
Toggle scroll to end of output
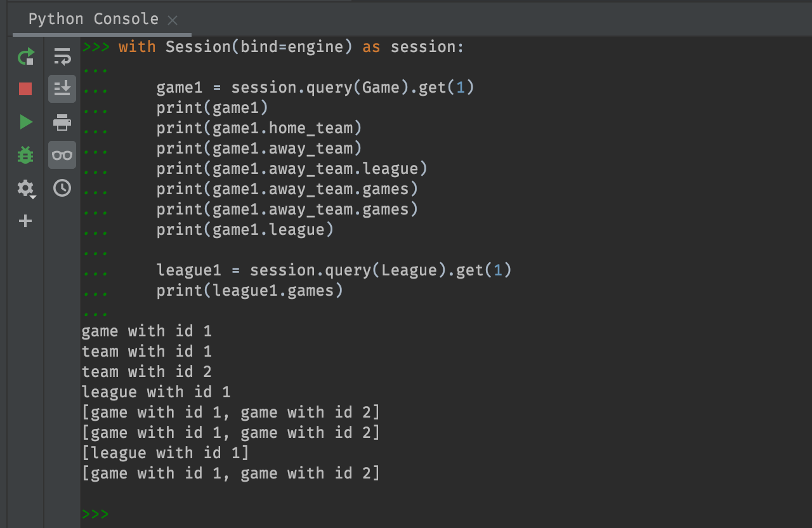coord(62,89)
